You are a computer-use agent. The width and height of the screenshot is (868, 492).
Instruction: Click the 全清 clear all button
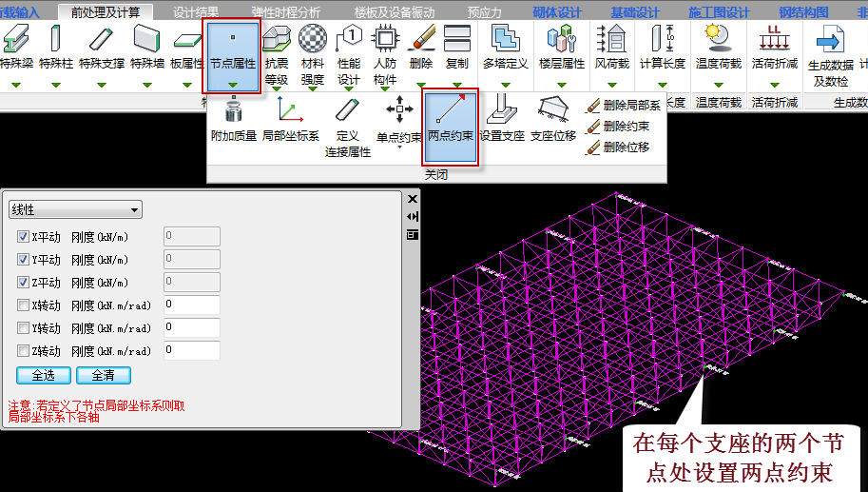pos(103,376)
